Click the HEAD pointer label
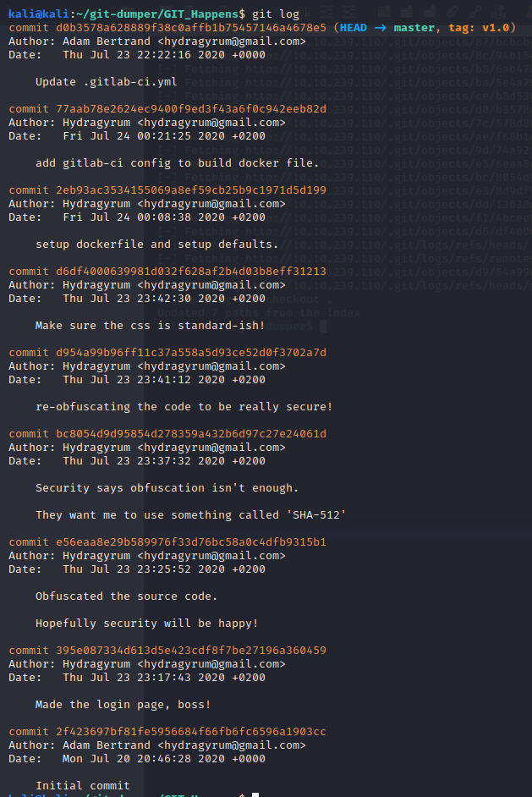Viewport: 532px width, 797px height. tap(354, 27)
